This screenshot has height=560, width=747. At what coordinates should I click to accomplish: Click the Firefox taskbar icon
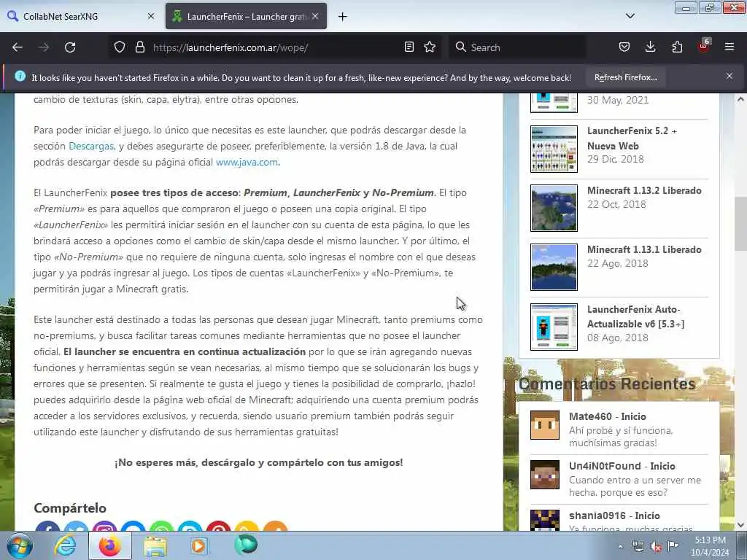pos(110,545)
